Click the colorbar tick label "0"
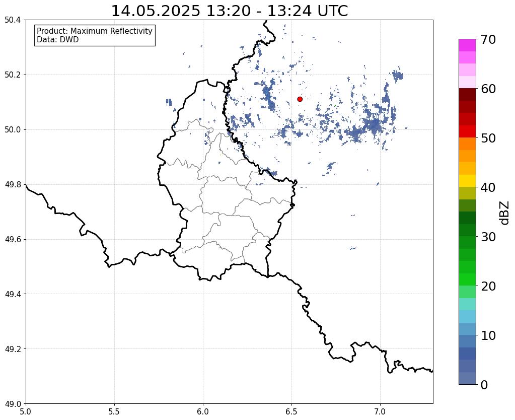Image resolution: width=515 pixels, height=420 pixels. (484, 385)
